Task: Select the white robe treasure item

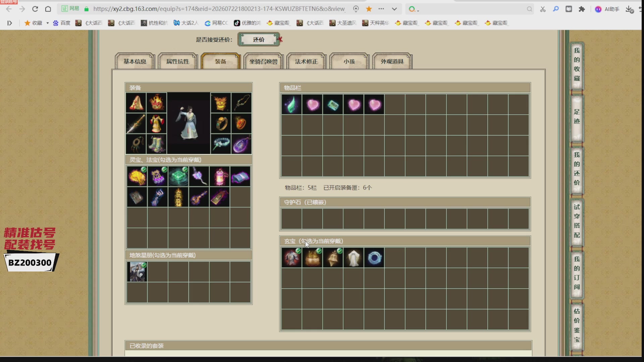Action: 354,258
